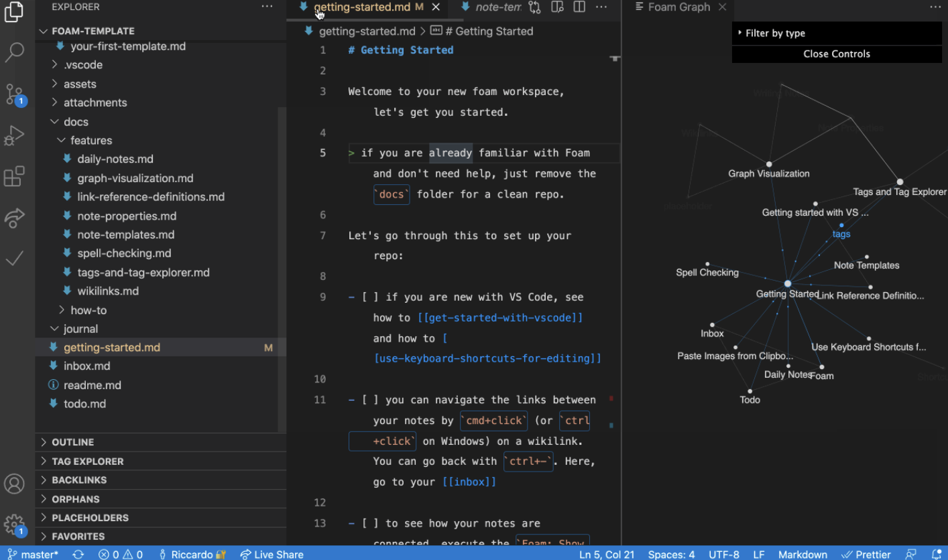
Task: Open the Manage gear settings icon
Action: point(14,524)
